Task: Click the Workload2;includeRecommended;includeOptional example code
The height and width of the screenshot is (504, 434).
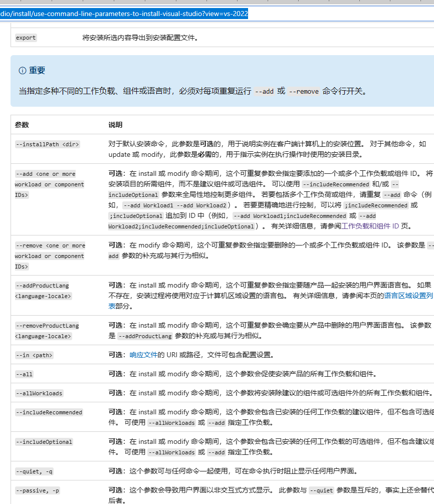Action: click(x=181, y=226)
